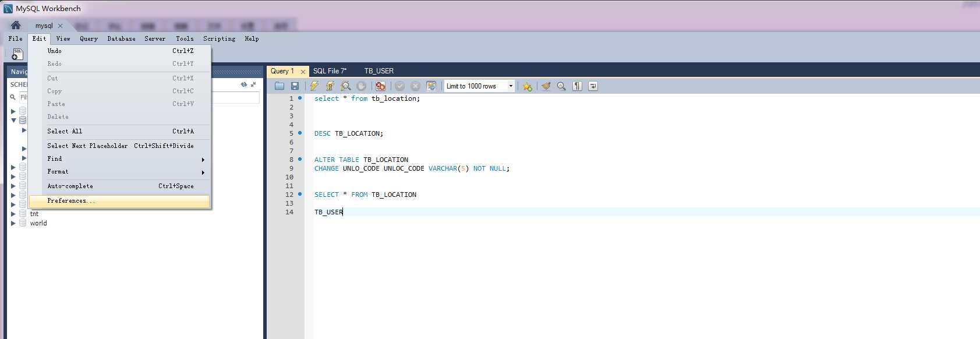
Task: Collapse the expanded schema down-arrow
Action: 13,120
